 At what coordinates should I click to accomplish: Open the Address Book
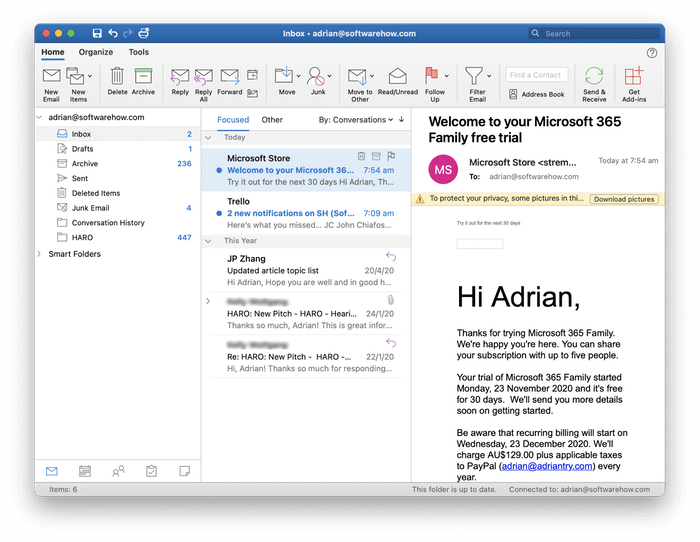click(537, 94)
